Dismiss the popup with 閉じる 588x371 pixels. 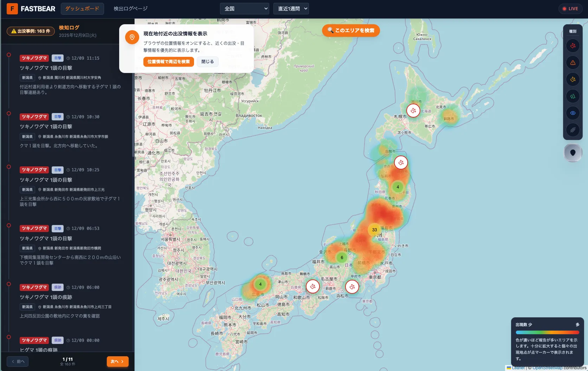(x=208, y=62)
